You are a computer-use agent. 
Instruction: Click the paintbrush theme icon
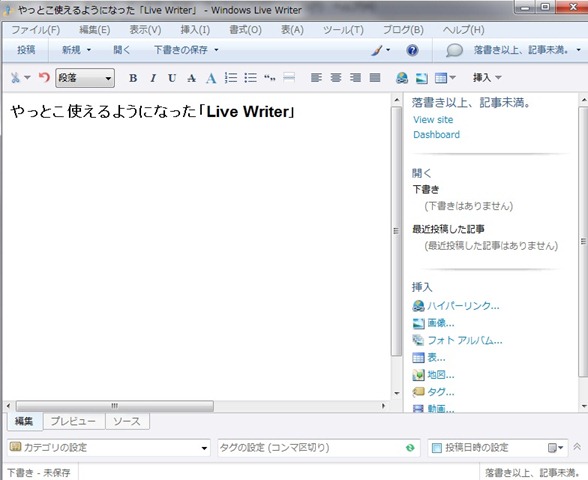click(x=377, y=50)
